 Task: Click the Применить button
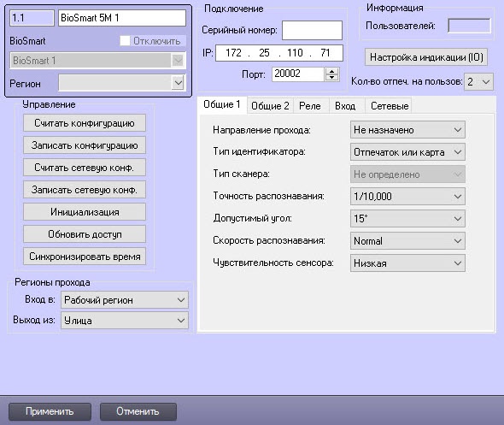tap(50, 411)
